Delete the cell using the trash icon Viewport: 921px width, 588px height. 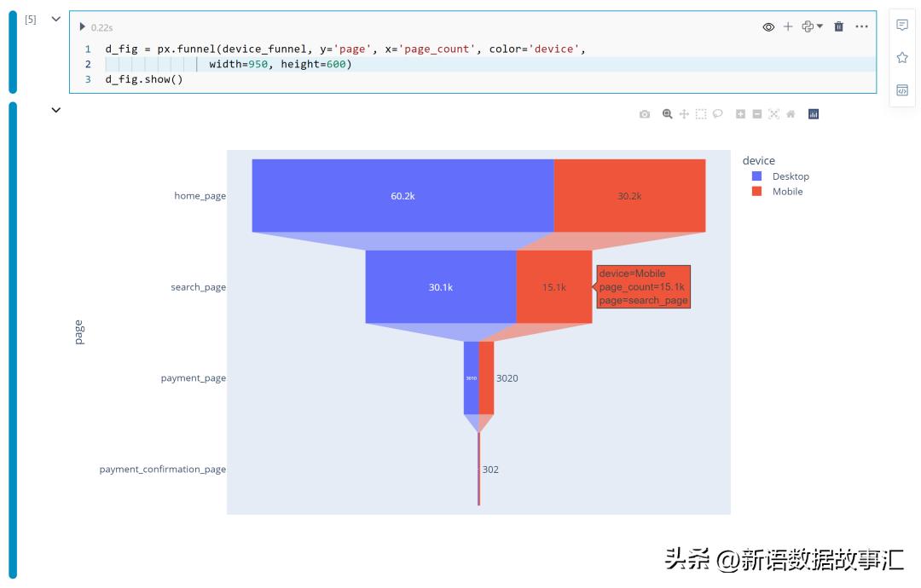[x=837, y=26]
